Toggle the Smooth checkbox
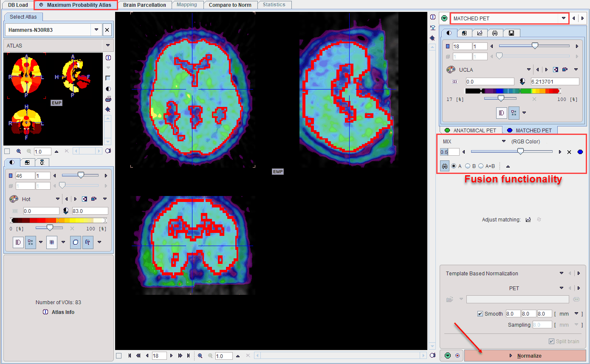 (480, 314)
